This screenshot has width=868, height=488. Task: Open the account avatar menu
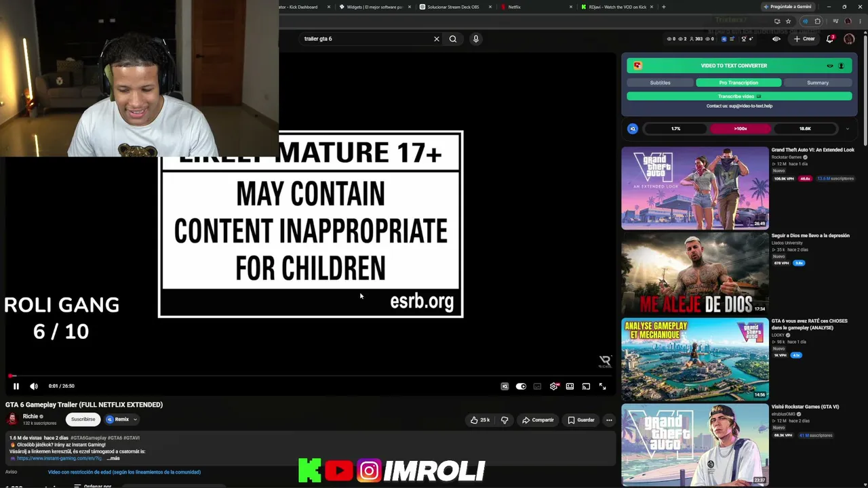click(849, 39)
